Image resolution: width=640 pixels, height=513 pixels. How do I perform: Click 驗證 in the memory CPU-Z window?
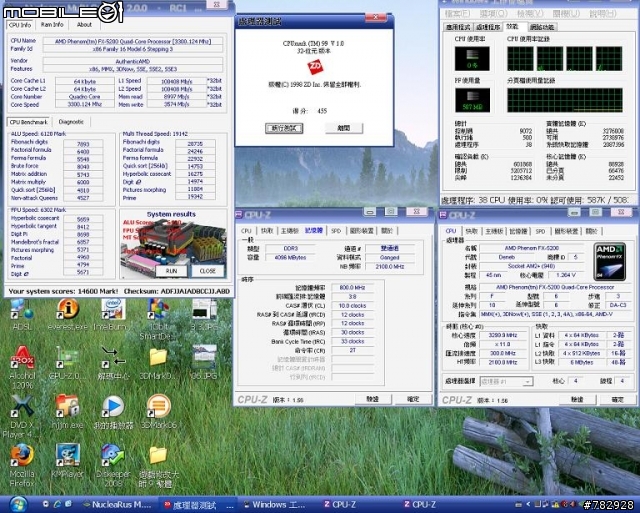tap(373, 399)
